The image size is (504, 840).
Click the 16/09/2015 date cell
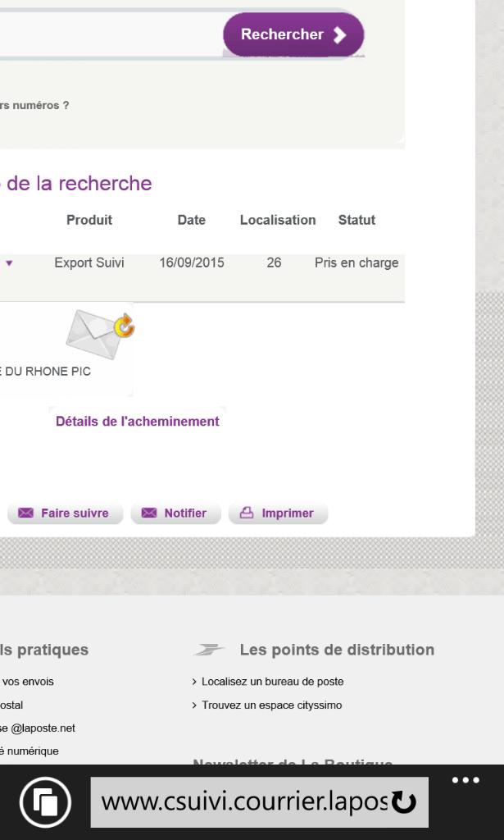click(192, 263)
